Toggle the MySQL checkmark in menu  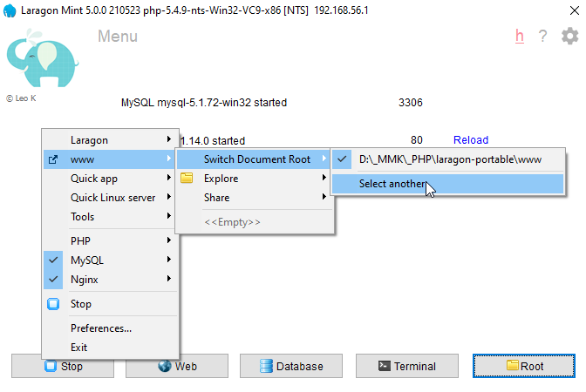(53, 260)
